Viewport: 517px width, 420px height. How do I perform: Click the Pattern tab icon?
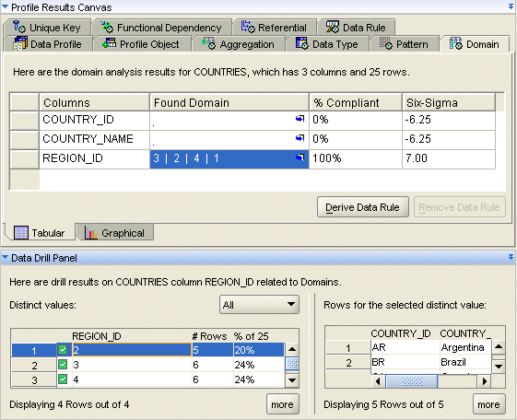tap(386, 43)
